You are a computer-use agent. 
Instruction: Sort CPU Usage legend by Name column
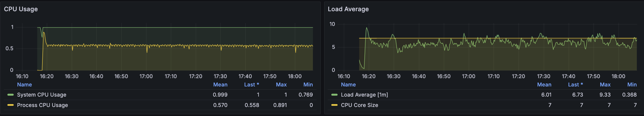[24, 85]
